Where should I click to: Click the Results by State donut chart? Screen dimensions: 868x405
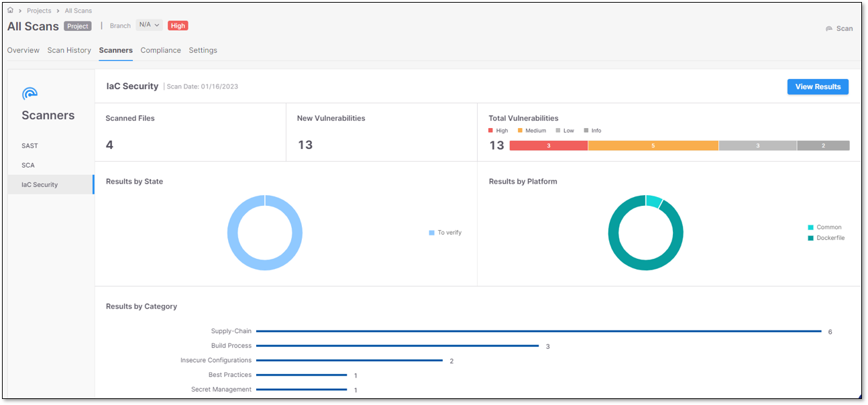(x=265, y=233)
